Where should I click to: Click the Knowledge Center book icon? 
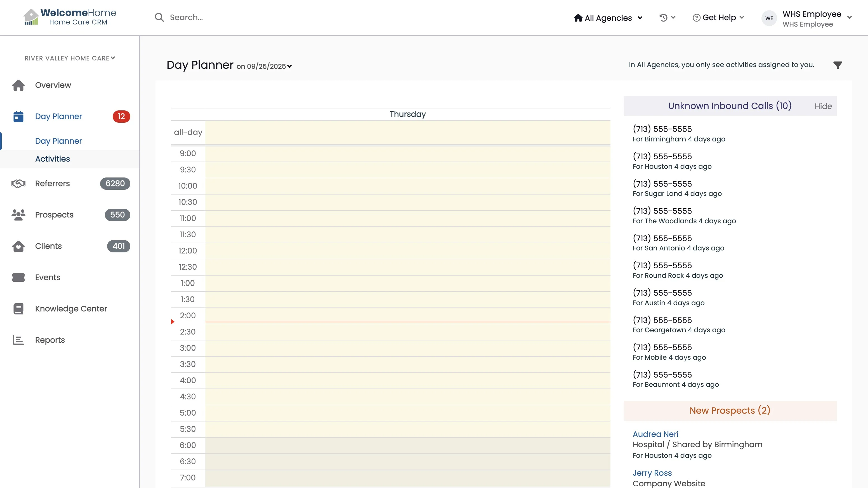pyautogui.click(x=18, y=309)
